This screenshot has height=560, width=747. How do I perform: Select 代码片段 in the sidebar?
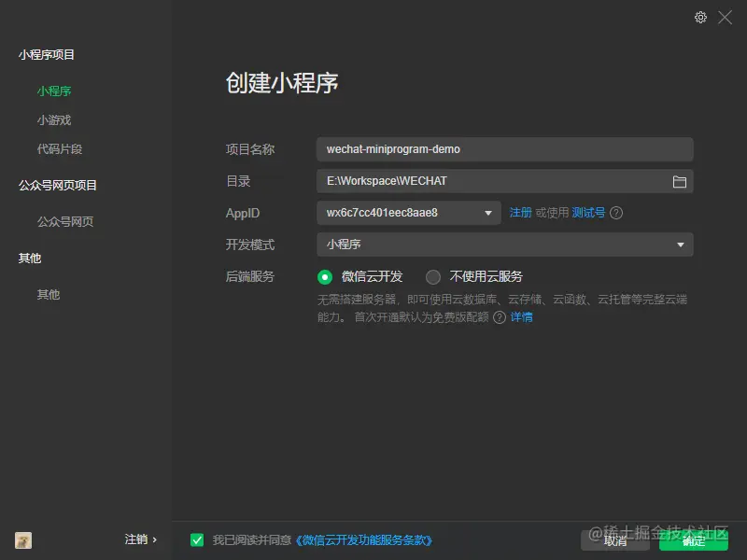click(60, 149)
